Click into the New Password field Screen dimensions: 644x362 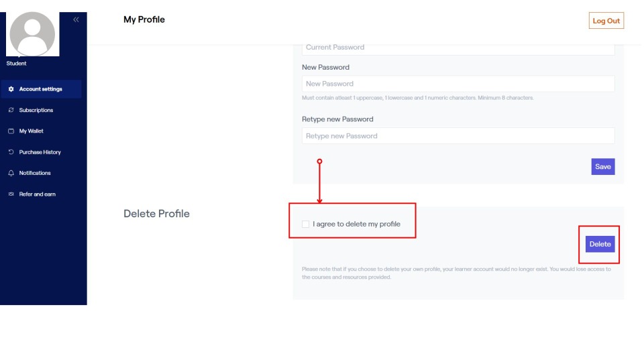458,84
